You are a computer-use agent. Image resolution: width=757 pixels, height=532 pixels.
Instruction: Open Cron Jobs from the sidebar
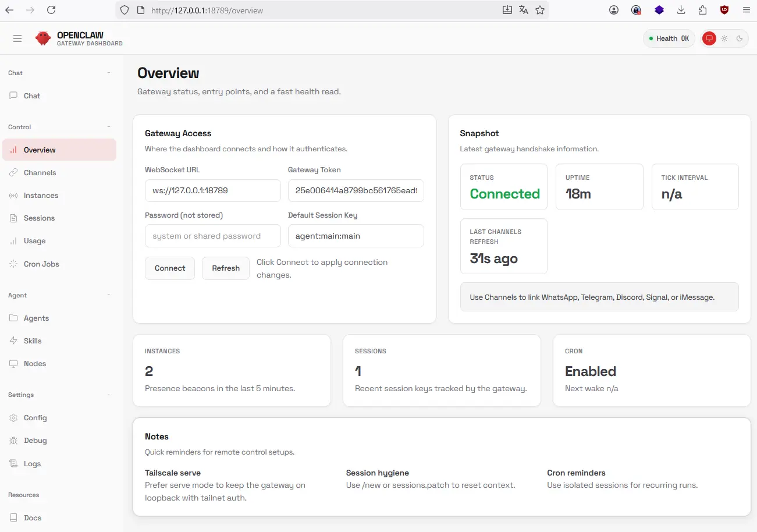(x=41, y=264)
